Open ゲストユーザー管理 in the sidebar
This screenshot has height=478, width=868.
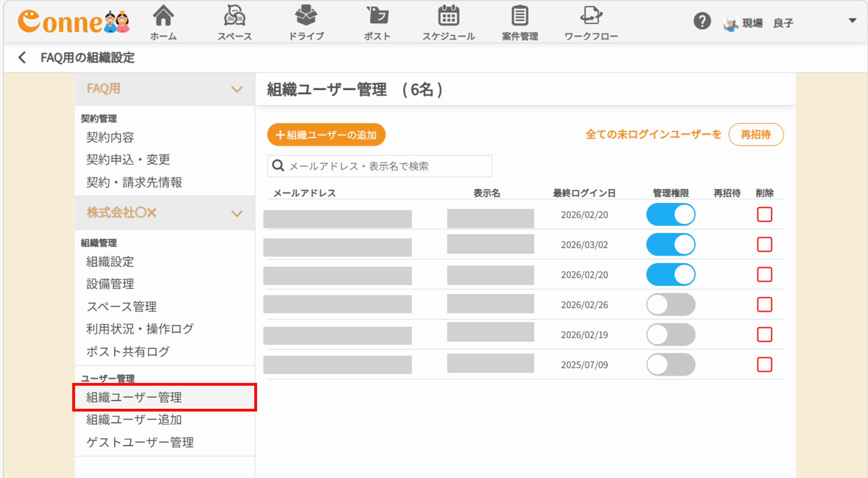click(140, 442)
